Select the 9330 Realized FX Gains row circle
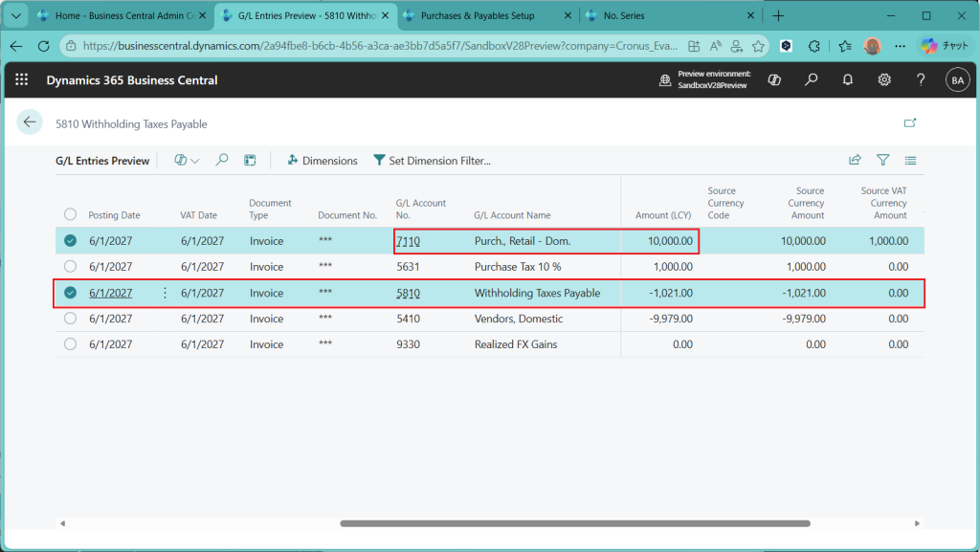 pyautogui.click(x=70, y=344)
